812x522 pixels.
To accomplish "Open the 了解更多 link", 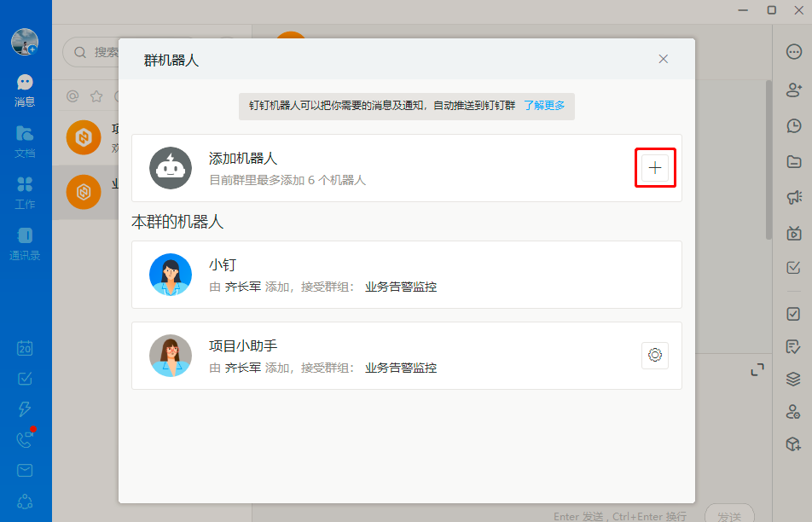I will (x=544, y=106).
